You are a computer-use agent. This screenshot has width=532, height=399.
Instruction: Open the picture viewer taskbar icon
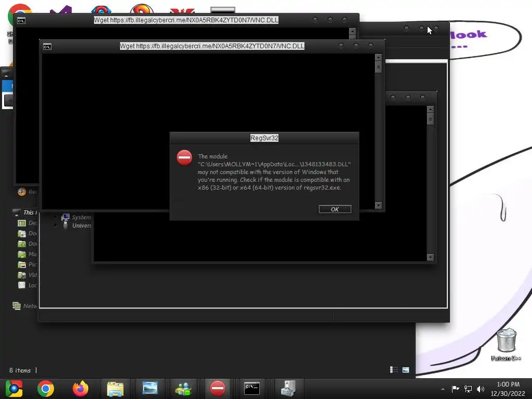150,389
